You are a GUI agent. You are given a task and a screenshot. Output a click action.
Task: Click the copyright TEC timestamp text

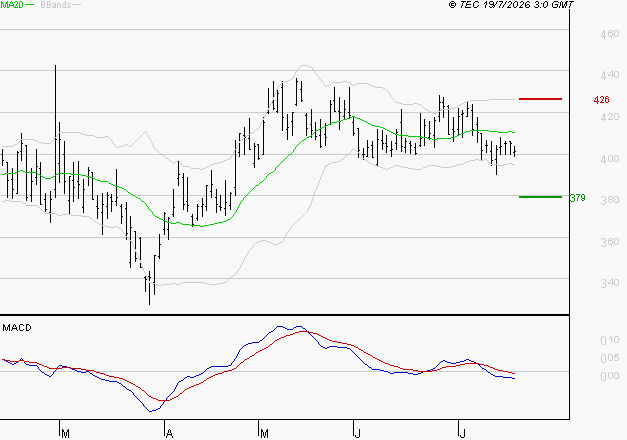coord(511,5)
